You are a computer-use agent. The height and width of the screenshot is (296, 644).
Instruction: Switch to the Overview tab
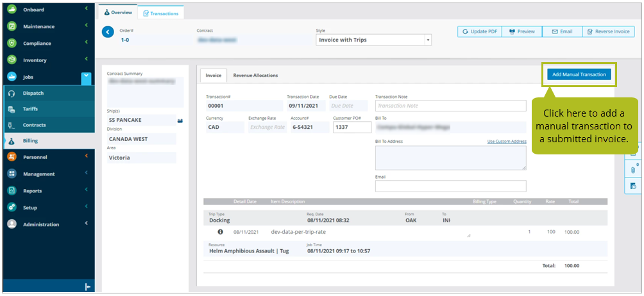[118, 13]
